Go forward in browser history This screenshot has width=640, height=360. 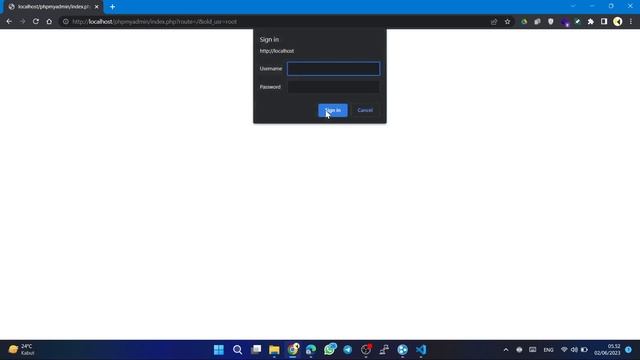[x=22, y=22]
